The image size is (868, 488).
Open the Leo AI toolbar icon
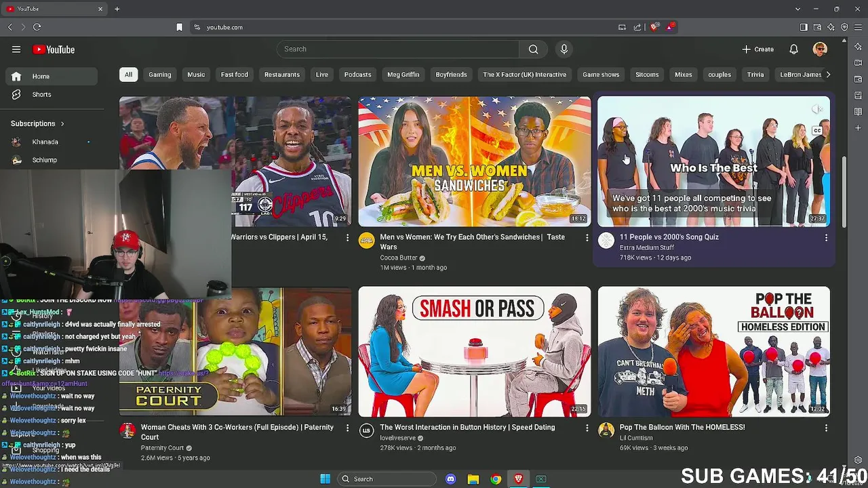[831, 27]
